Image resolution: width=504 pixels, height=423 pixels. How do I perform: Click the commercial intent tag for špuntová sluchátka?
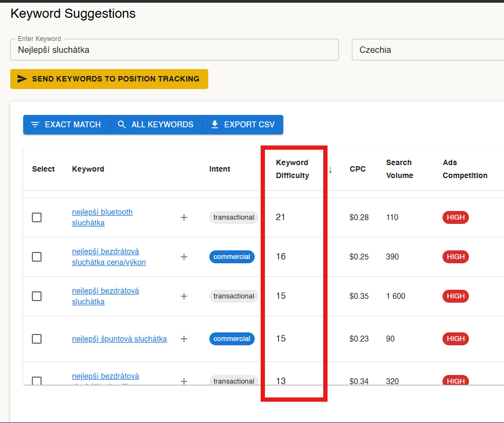click(x=231, y=339)
